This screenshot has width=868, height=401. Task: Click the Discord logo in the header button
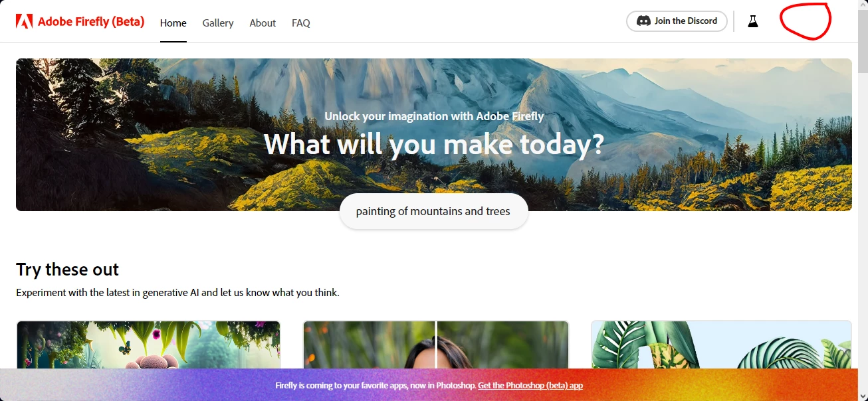(x=643, y=21)
